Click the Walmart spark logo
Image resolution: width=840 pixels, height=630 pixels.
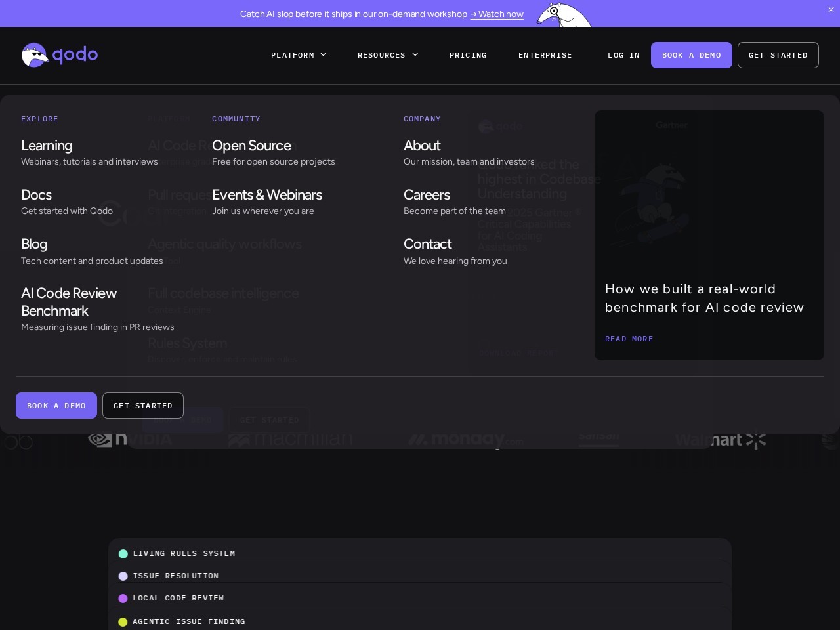tap(756, 439)
